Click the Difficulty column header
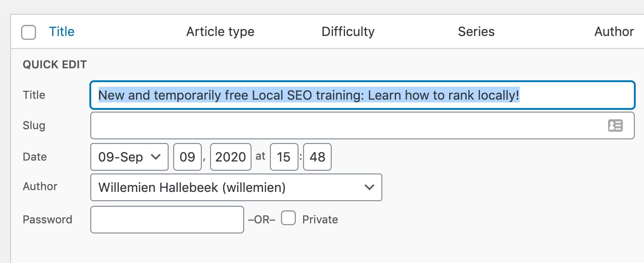The width and height of the screenshot is (644, 263). [348, 31]
